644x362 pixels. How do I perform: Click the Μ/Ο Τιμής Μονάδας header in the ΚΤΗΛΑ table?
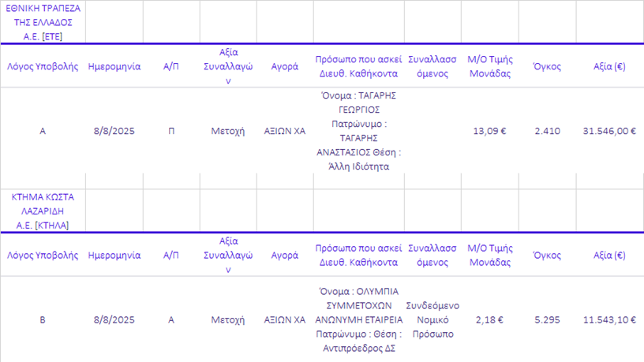tap(490, 256)
